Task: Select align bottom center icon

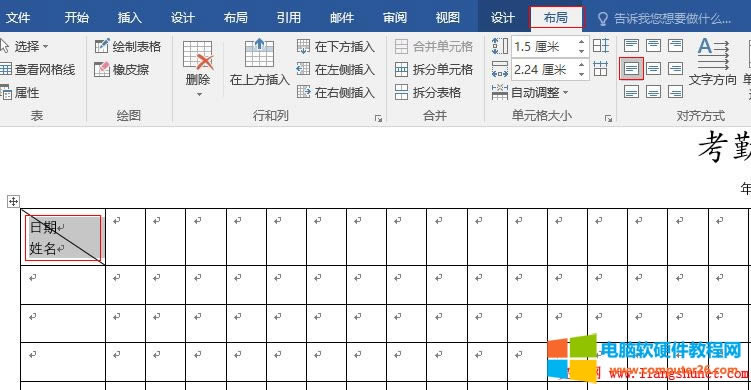Action: coord(653,92)
